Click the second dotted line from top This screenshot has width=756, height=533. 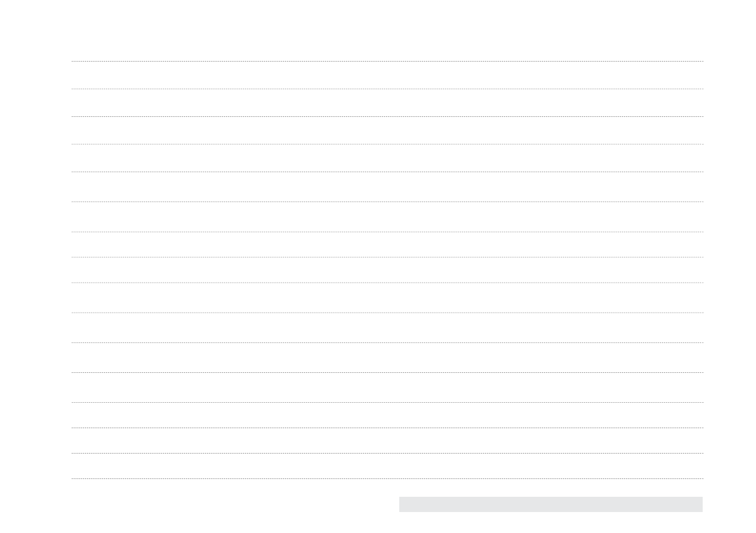(387, 89)
